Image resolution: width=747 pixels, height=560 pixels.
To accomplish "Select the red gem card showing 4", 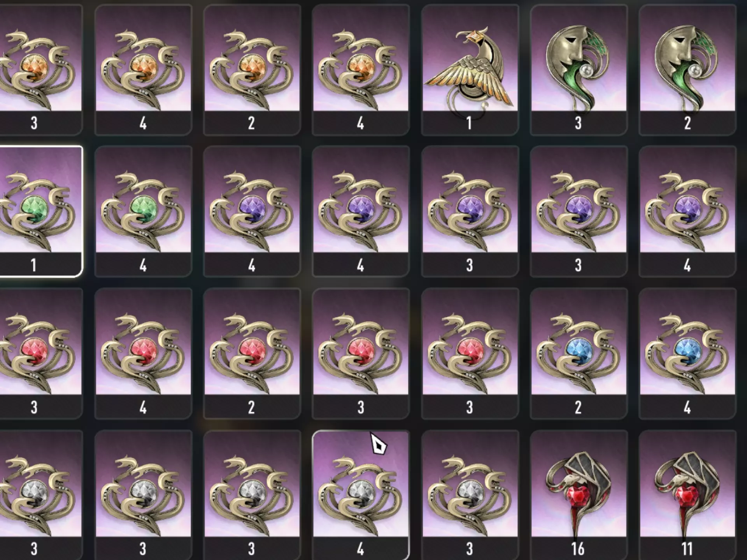I will click(143, 353).
